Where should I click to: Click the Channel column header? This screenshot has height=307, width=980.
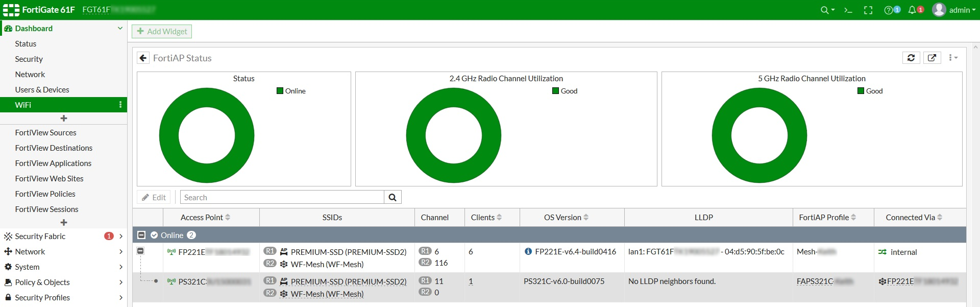pyautogui.click(x=435, y=218)
